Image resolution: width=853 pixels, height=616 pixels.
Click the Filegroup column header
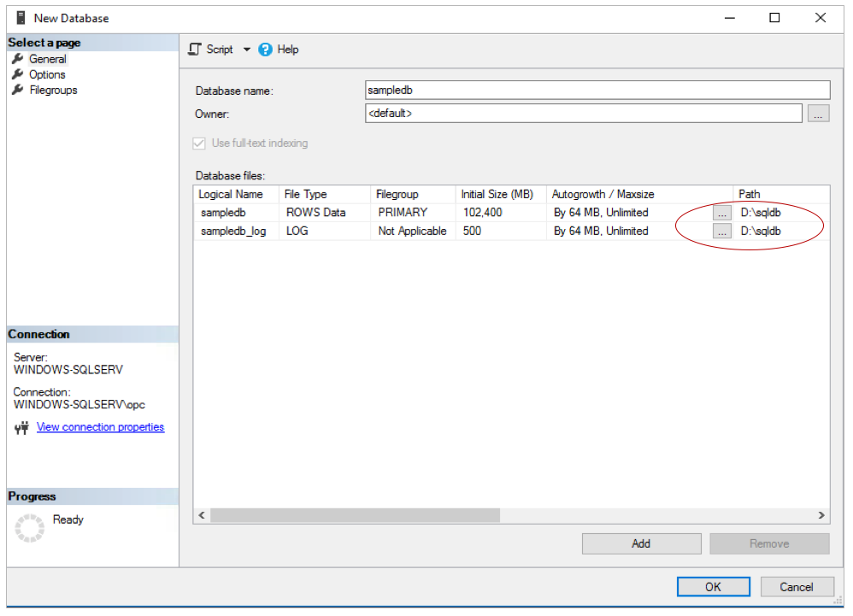tap(413, 194)
